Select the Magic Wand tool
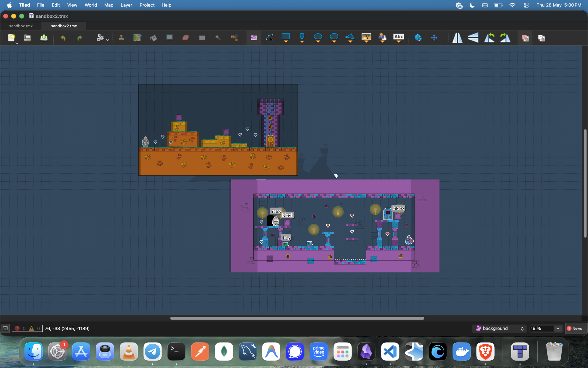The height and width of the screenshot is (368, 588). [x=218, y=38]
